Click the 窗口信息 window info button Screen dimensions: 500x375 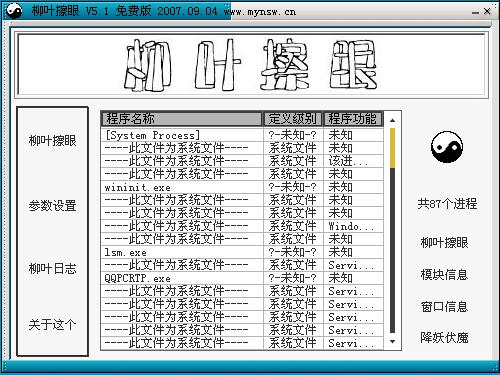click(x=444, y=306)
